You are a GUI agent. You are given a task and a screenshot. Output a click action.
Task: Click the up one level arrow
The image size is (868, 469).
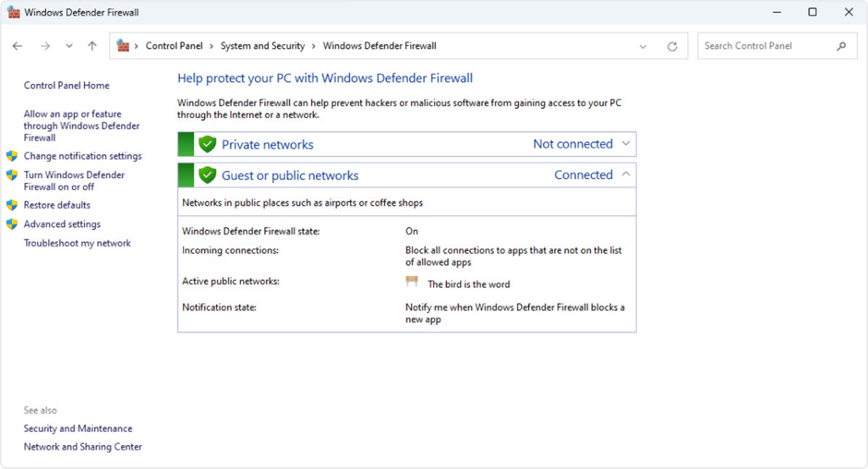tap(91, 46)
